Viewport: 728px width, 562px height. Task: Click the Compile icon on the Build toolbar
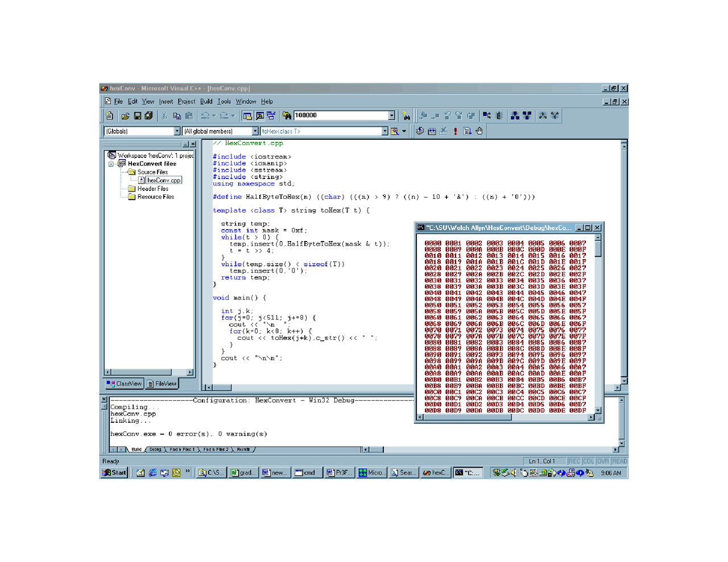419,131
